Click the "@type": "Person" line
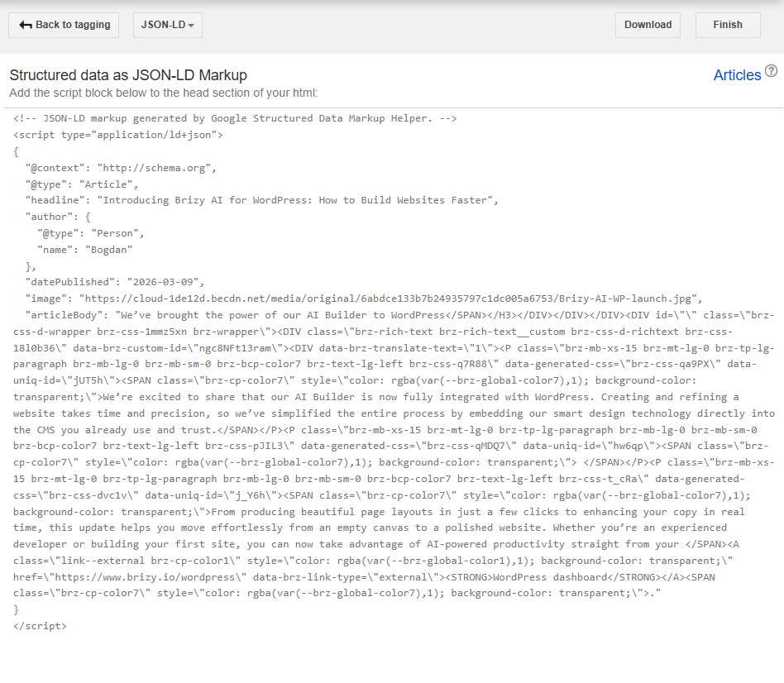784x683 pixels. coord(90,233)
